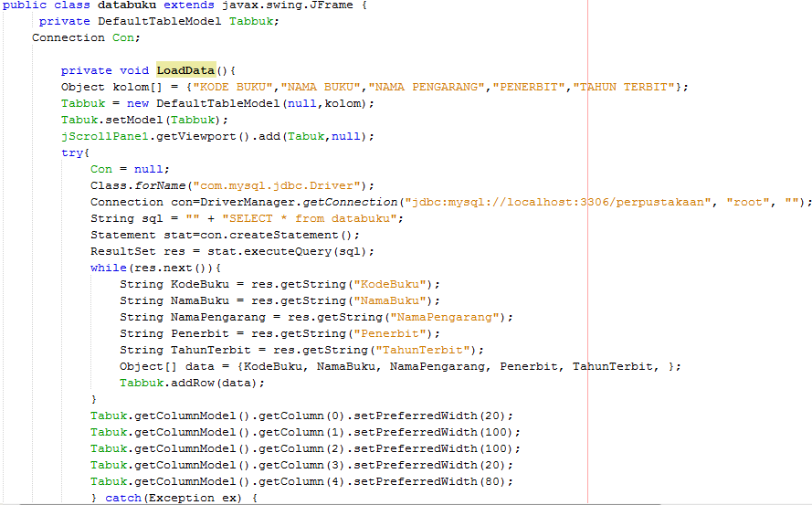The image size is (812, 505).
Task: Click the "com.mysql.jdbc.Driver" string
Action: click(277, 186)
